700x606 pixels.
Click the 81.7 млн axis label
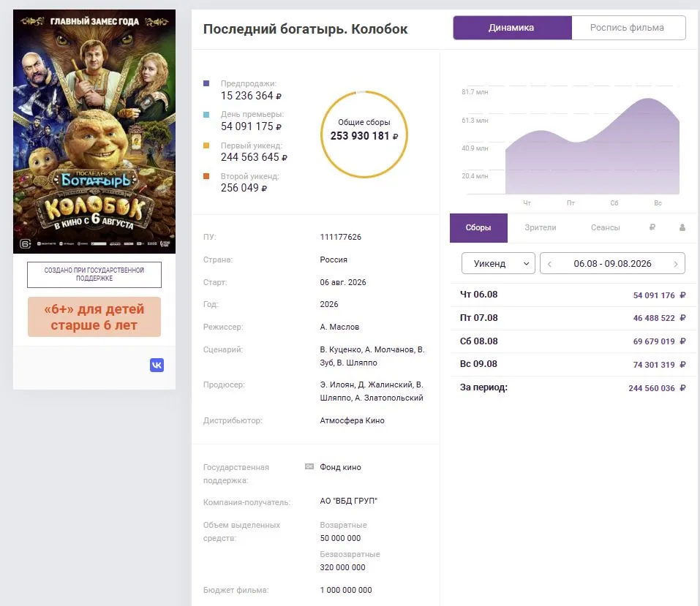[x=475, y=92]
